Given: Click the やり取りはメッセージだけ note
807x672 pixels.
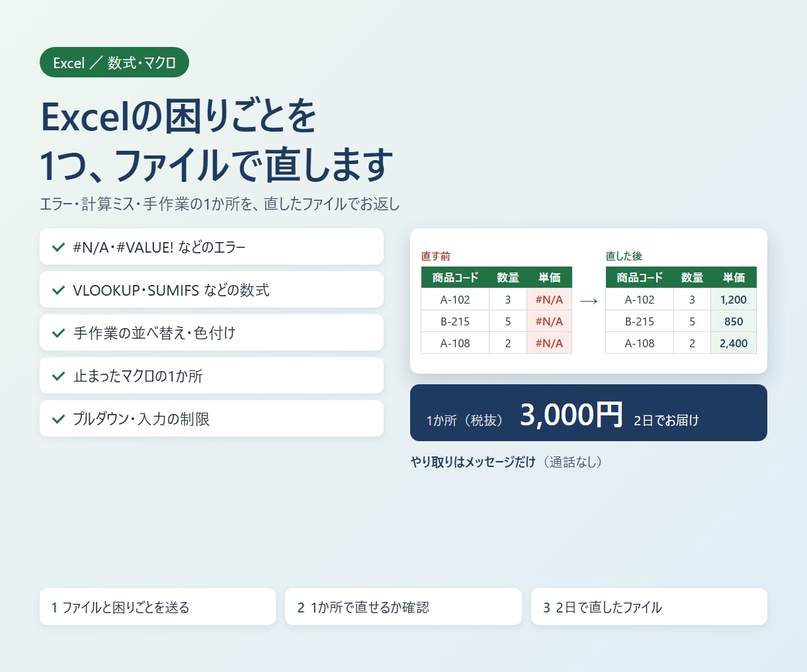Looking at the screenshot, I should coord(473,462).
